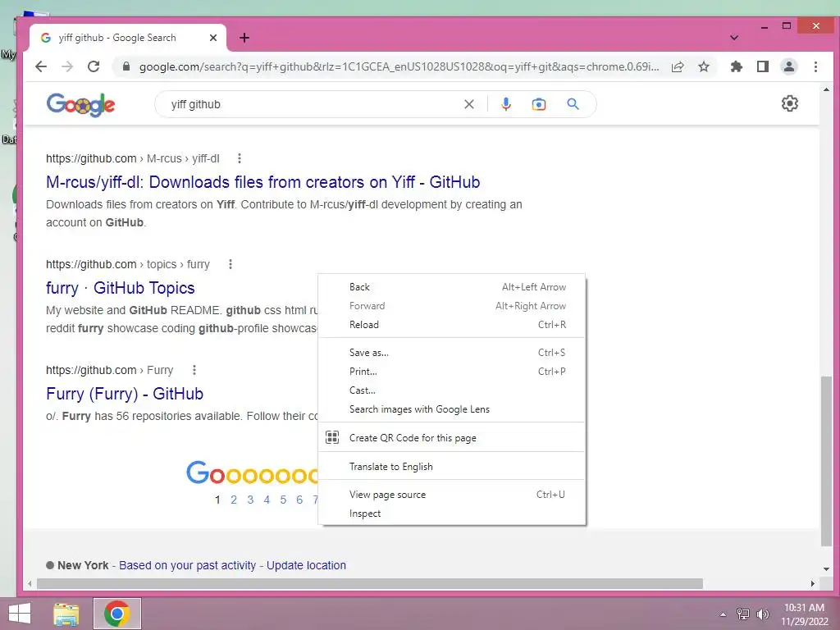Open options for the topics furry result
The image size is (840, 630).
tap(231, 264)
